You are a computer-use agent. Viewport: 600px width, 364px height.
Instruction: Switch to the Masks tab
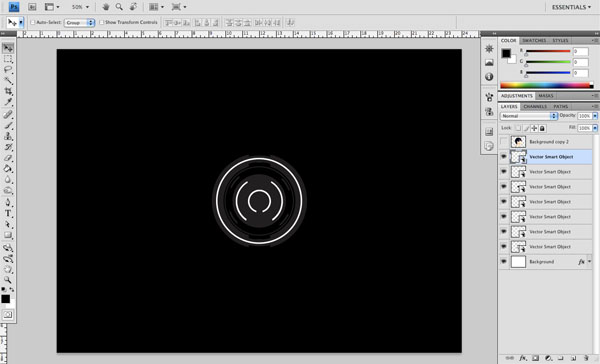click(546, 96)
